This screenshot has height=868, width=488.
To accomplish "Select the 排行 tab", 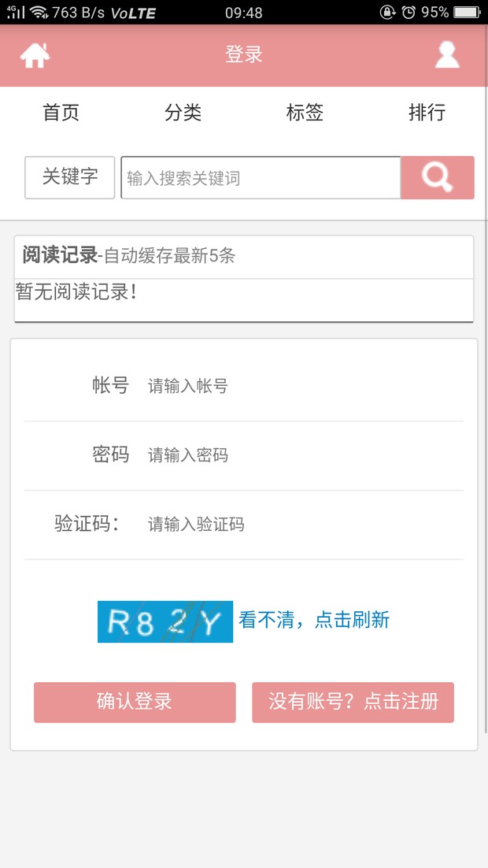I will click(x=427, y=113).
